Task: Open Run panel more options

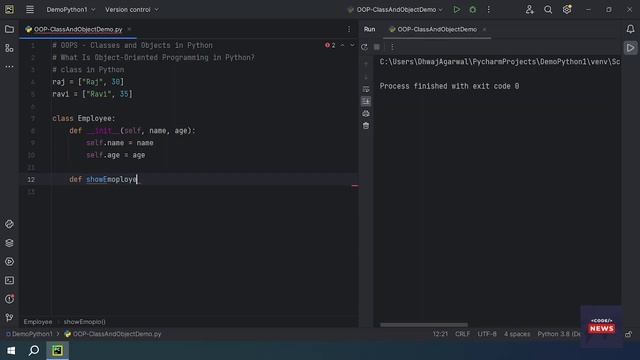Action: click(x=392, y=47)
